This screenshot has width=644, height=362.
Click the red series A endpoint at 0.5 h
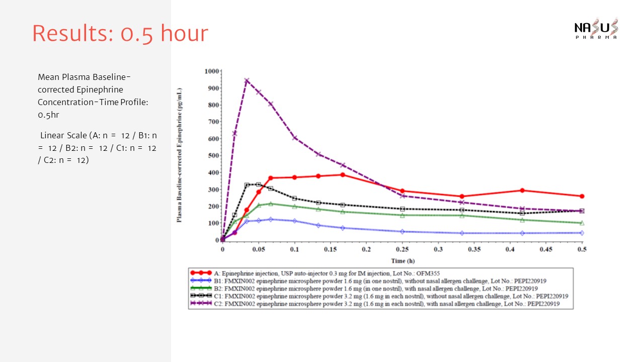click(x=582, y=196)
